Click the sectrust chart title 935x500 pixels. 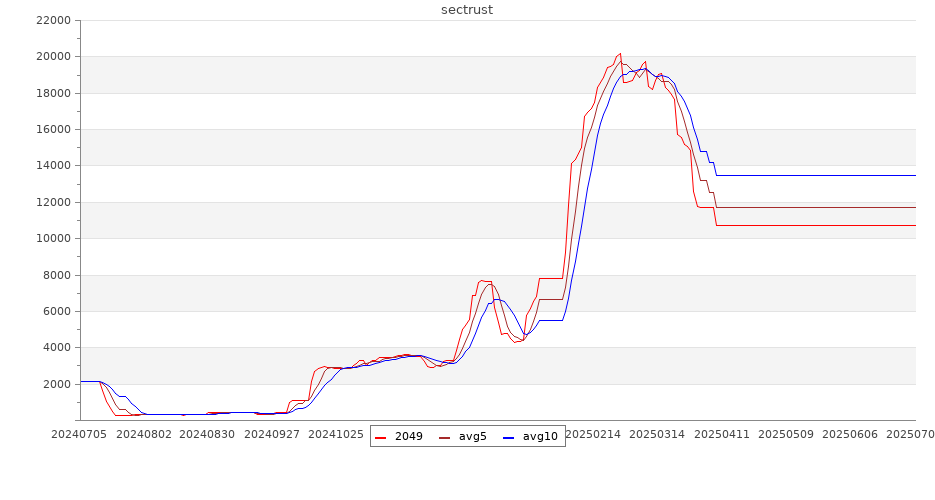pyautogui.click(x=467, y=10)
